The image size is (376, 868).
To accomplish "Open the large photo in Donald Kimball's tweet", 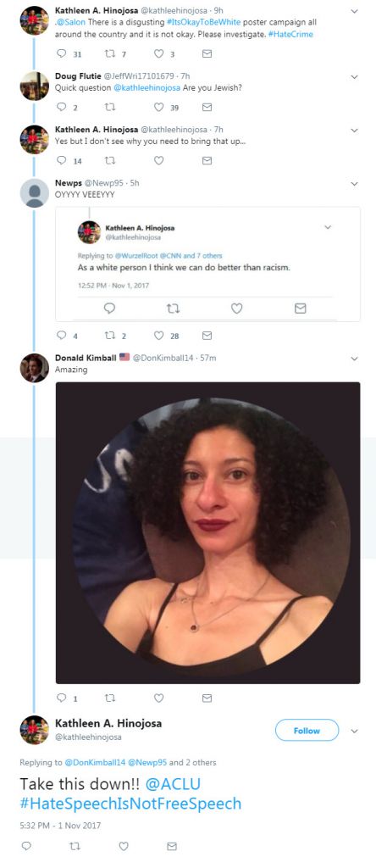I will tap(208, 533).
